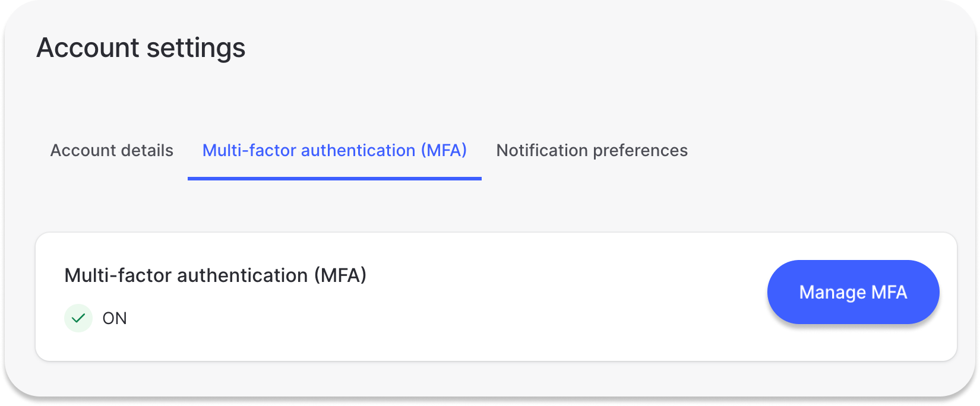Switch to the Account details tab
This screenshot has width=980, height=406.
pos(112,151)
